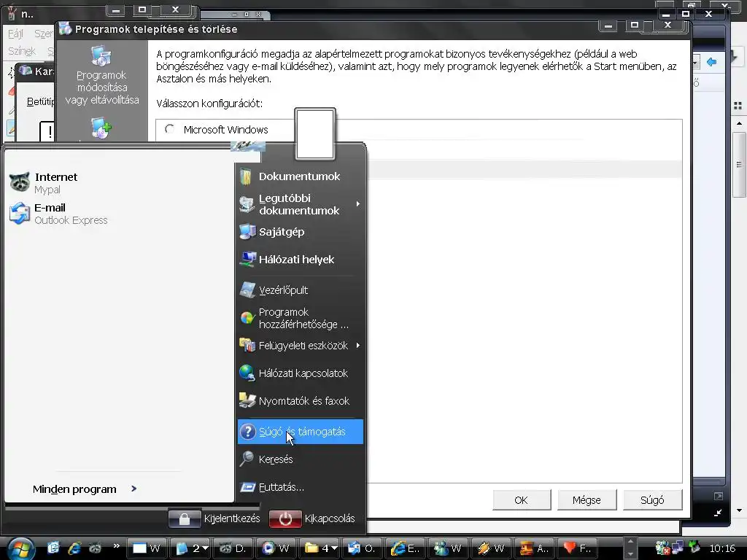747x560 pixels.
Task: Launch Internet Explorer from quick launch
Action: tap(74, 548)
